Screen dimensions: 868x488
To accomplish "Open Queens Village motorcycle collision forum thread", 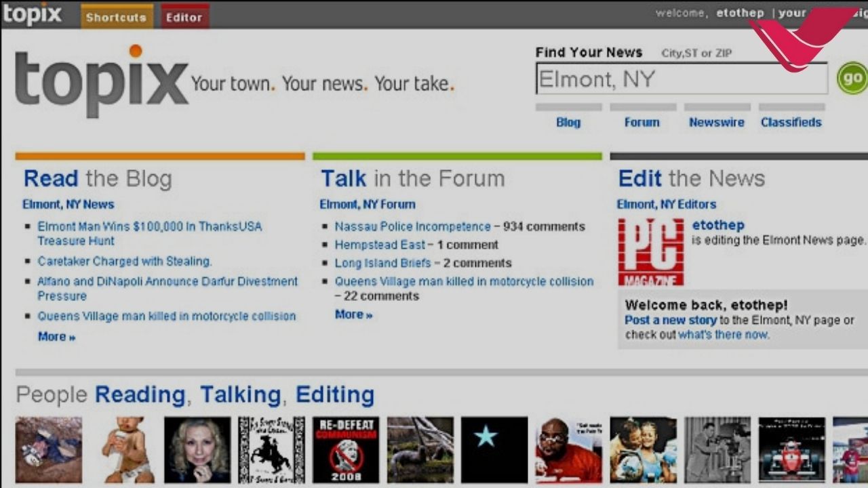I will click(464, 281).
